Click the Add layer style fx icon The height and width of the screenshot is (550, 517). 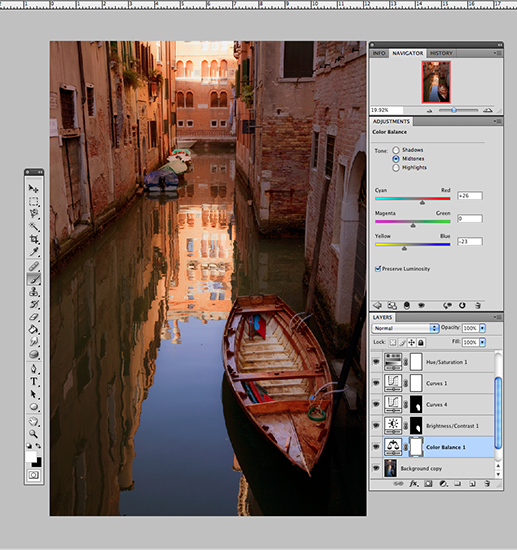(413, 484)
